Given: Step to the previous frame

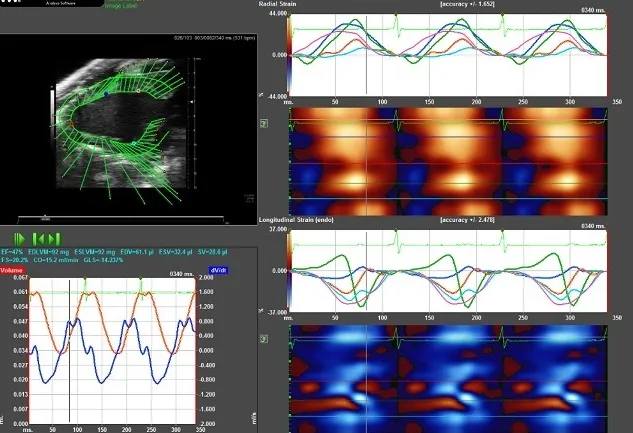Looking at the screenshot, I should [x=38, y=239].
